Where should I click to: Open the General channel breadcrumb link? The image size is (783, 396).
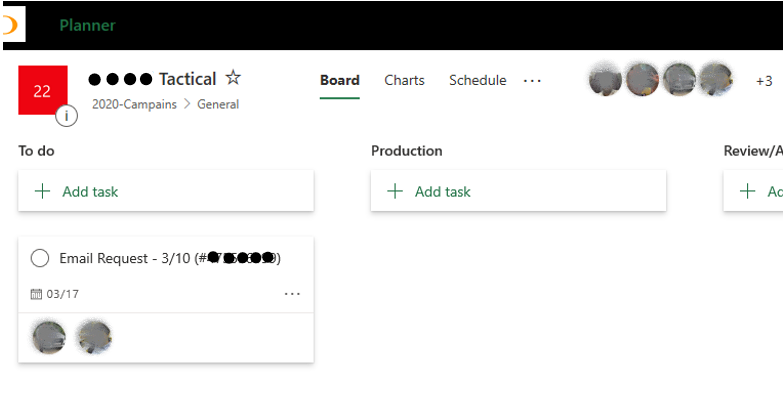(218, 104)
